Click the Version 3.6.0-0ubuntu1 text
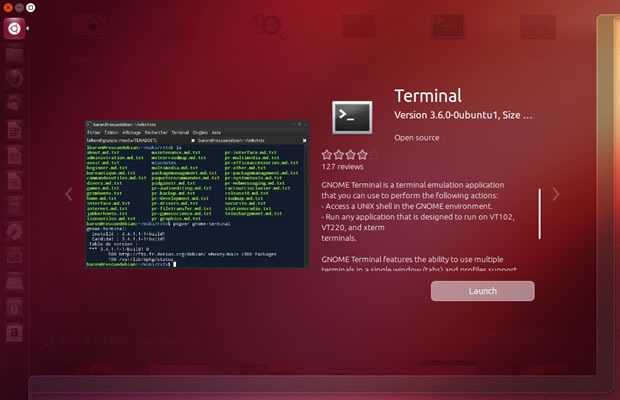Screen dimensions: 620x400 click(x=463, y=115)
